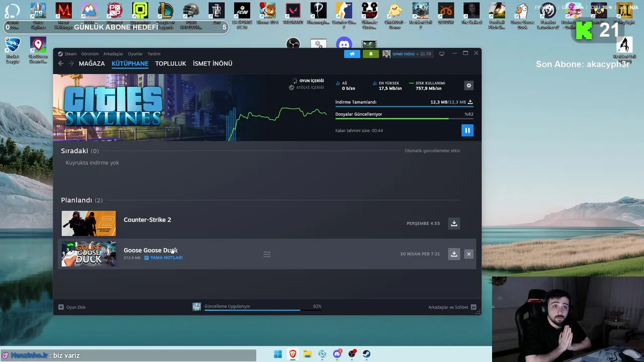Click 'Kuyrukta indirme yok' text

point(93,163)
